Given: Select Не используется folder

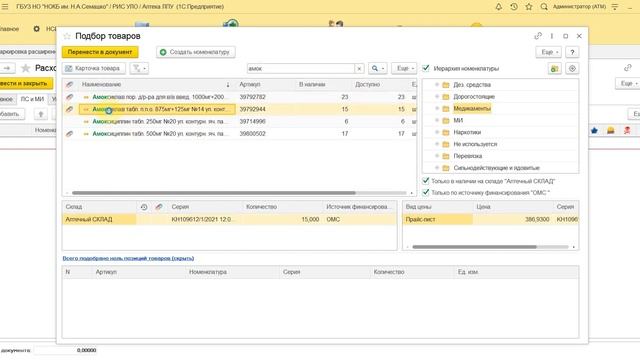Looking at the screenshot, I should (475, 144).
